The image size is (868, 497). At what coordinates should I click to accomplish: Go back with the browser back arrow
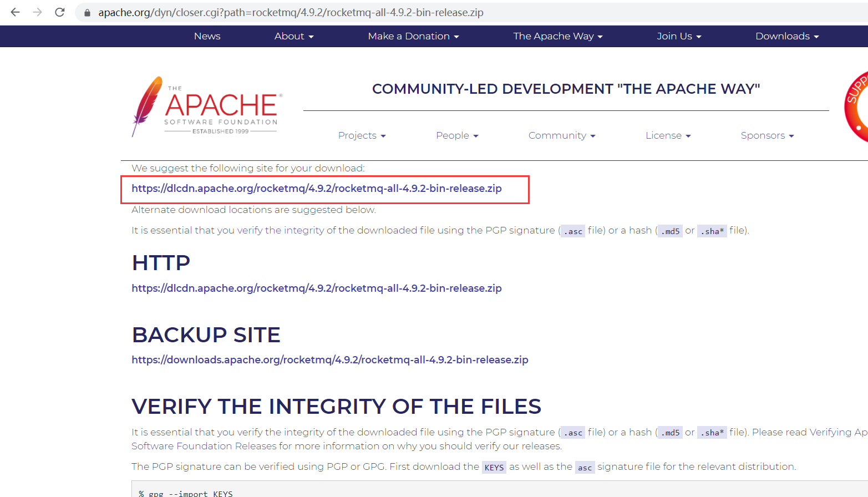coord(15,12)
